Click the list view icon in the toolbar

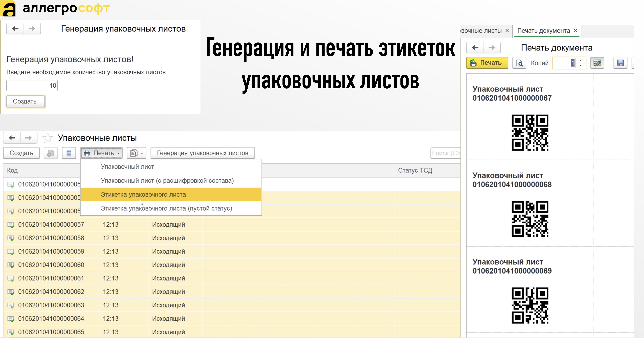(x=69, y=153)
